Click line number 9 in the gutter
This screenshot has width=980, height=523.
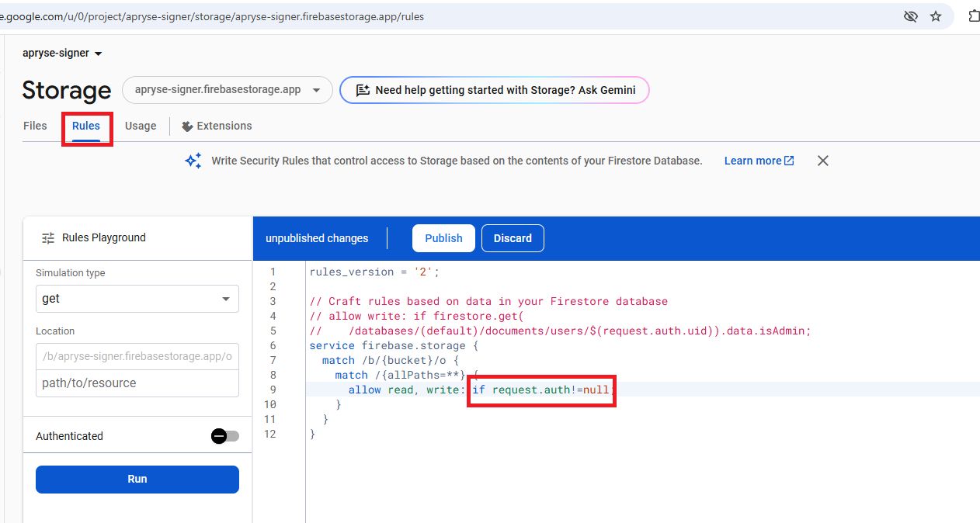(273, 390)
